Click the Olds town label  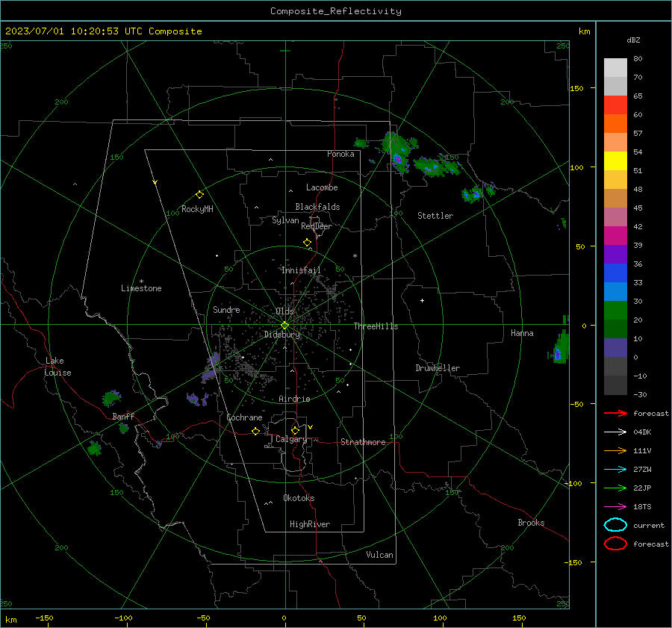pyautogui.click(x=284, y=311)
